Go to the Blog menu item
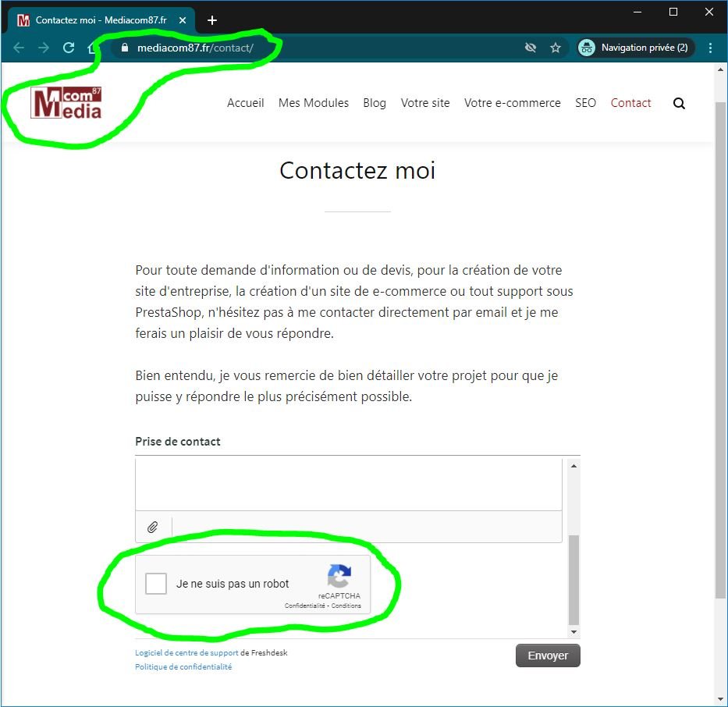Viewport: 728px width, 707px height. click(x=375, y=102)
